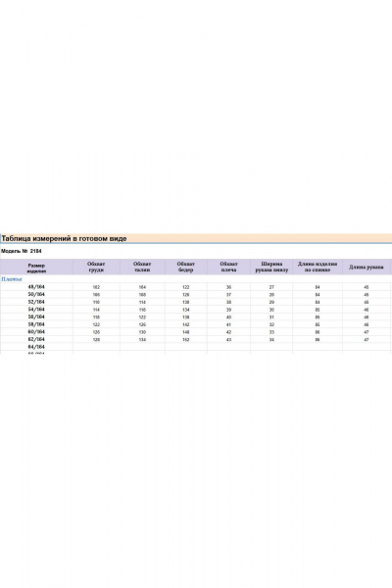Click the blue 'Платье' category label
This screenshot has height=588, width=392.
12,279
